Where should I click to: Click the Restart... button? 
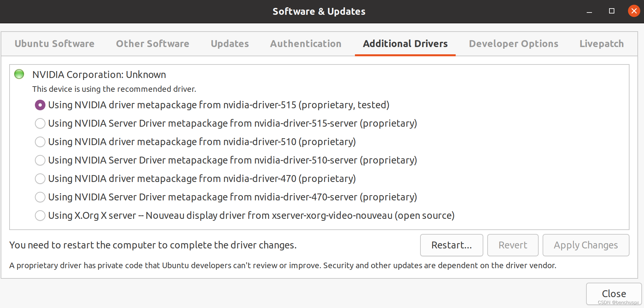(451, 245)
